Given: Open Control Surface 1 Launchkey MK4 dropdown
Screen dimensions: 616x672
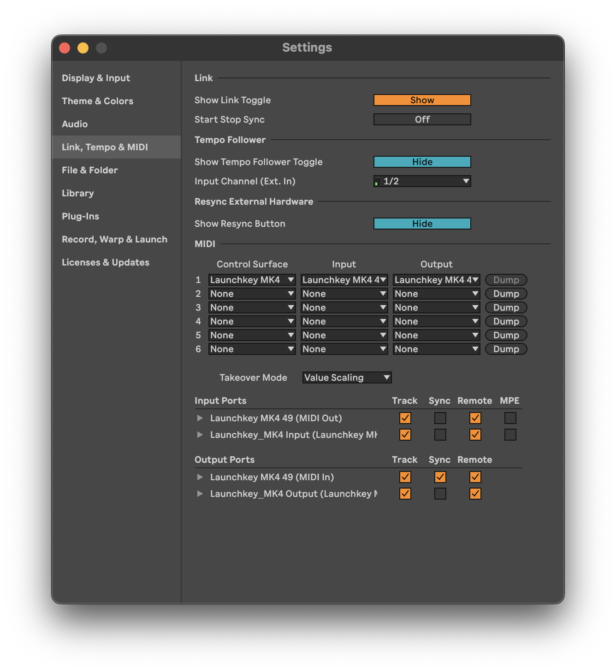Looking at the screenshot, I should tap(252, 280).
